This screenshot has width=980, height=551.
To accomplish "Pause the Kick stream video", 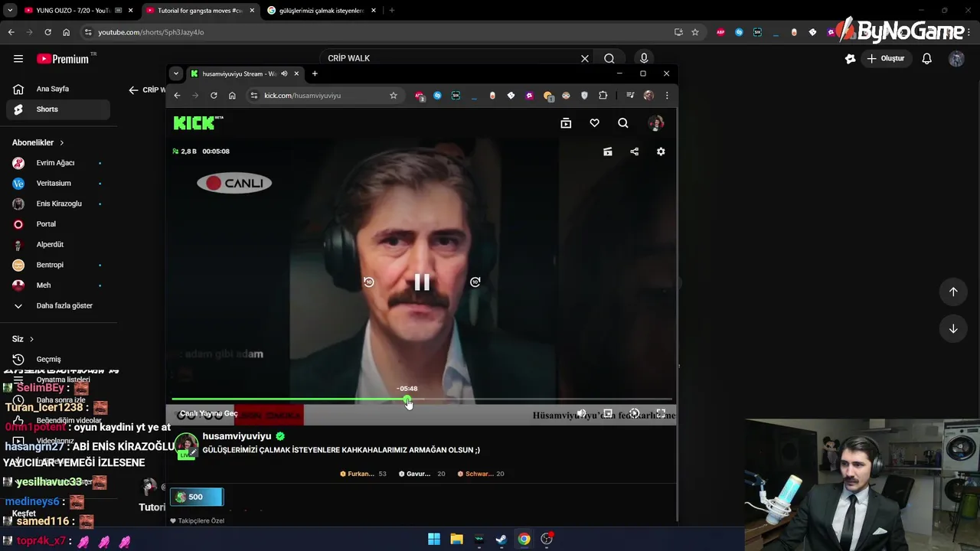I will click(422, 282).
